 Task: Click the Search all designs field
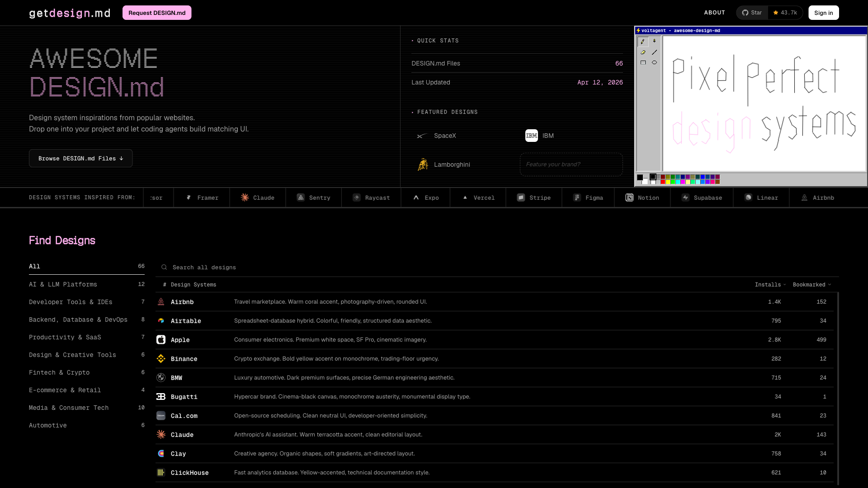[204, 267]
